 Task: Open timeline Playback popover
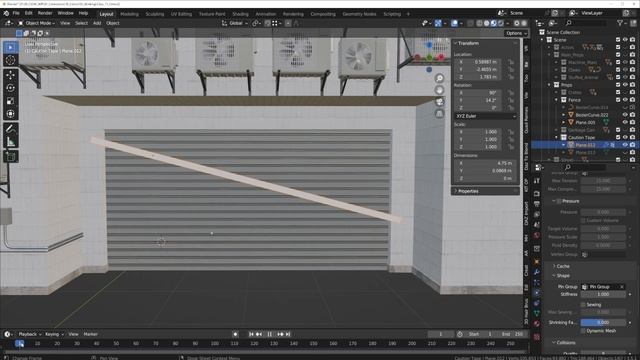coord(30,334)
